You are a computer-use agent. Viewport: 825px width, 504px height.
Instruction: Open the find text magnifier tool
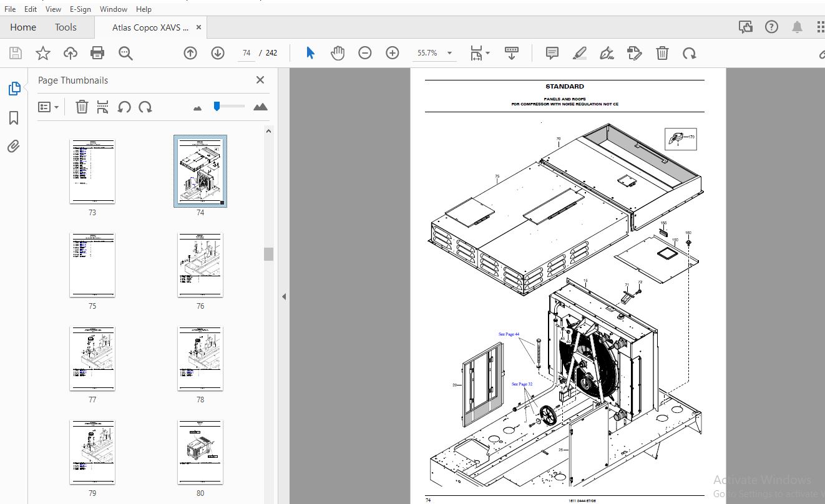[125, 53]
